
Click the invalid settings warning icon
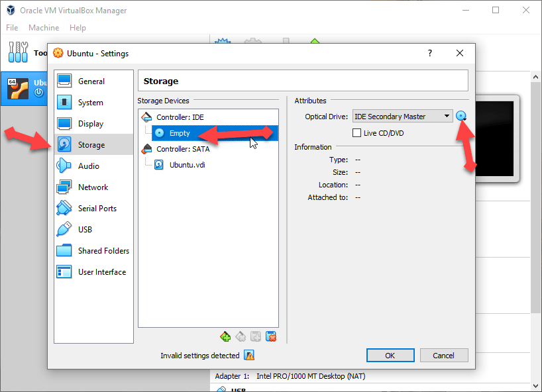[x=249, y=356]
